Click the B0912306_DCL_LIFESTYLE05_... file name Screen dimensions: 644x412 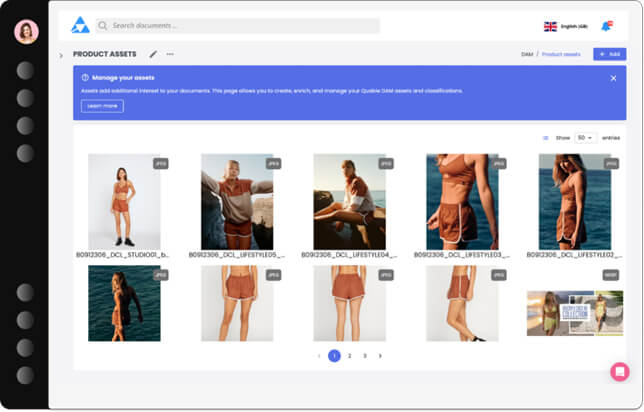coord(237,255)
